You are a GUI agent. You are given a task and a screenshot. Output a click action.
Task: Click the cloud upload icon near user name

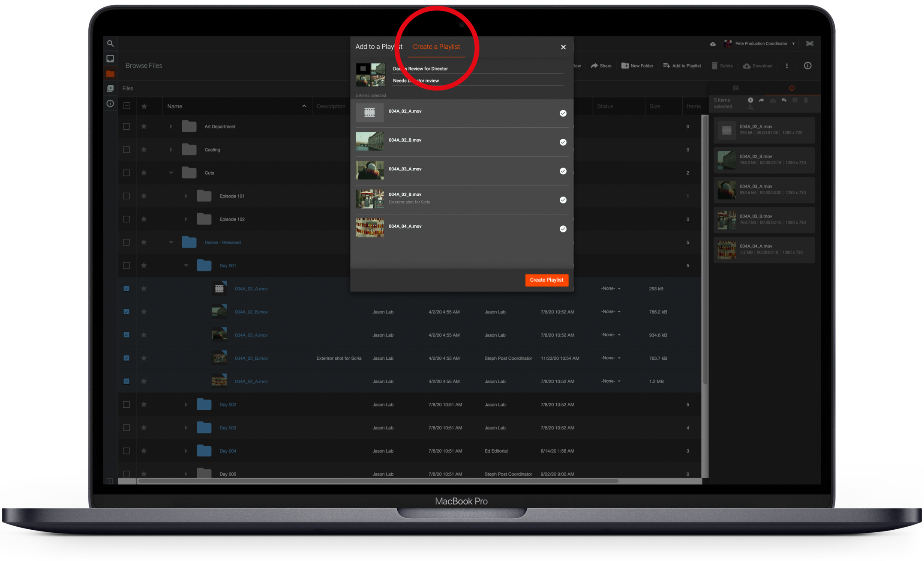pyautogui.click(x=713, y=44)
